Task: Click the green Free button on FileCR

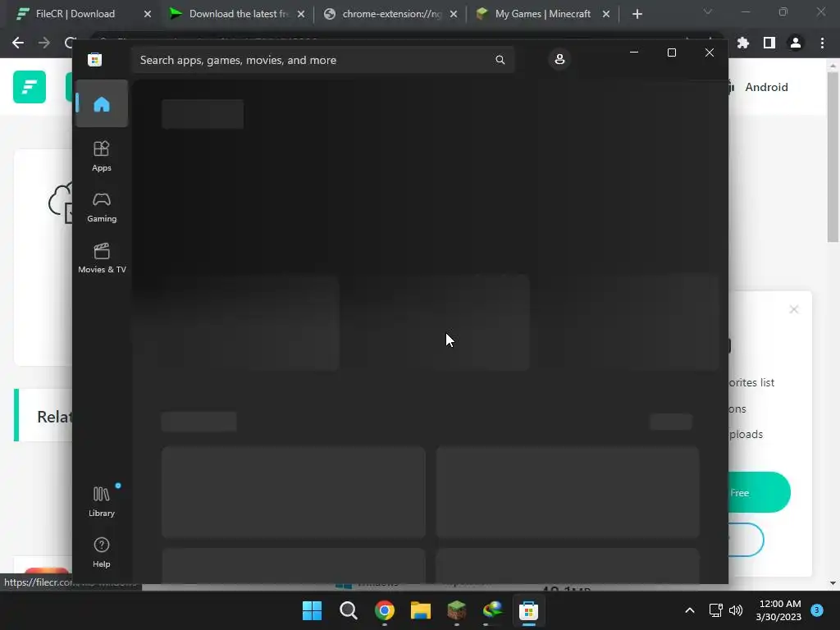Action: [x=759, y=492]
